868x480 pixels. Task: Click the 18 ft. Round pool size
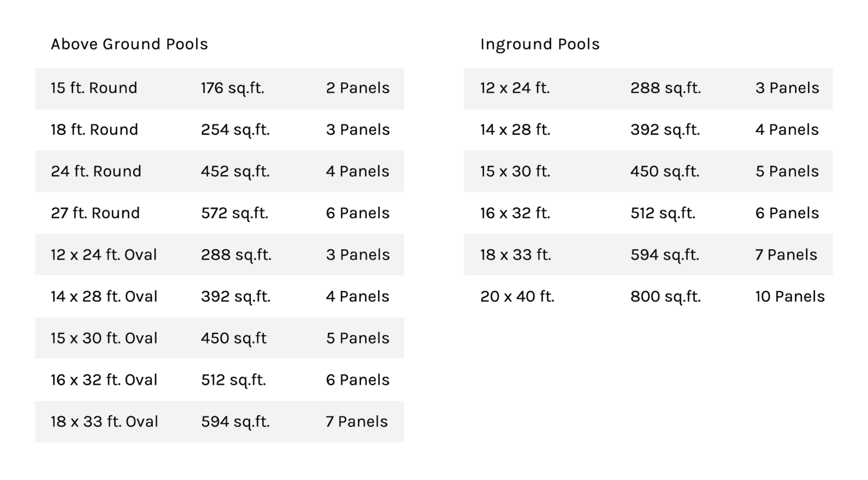coord(94,130)
